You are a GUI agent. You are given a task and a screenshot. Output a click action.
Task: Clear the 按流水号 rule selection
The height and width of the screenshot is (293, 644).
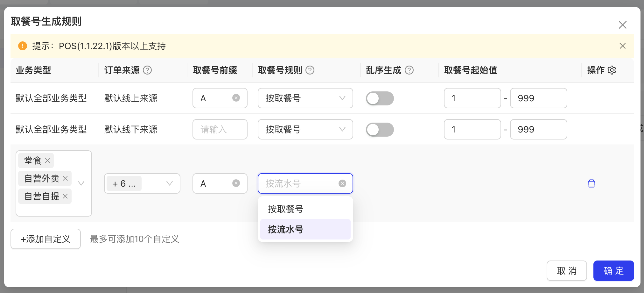coord(342,183)
